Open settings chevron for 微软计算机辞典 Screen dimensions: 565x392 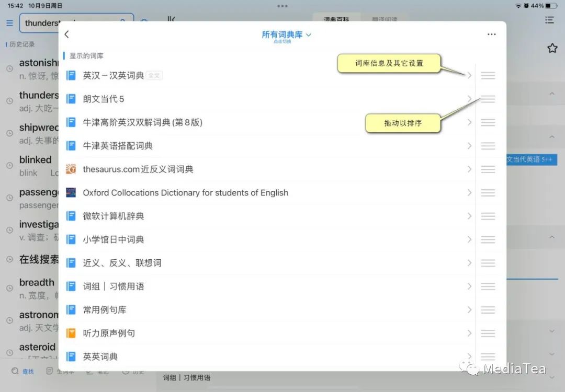pos(469,216)
